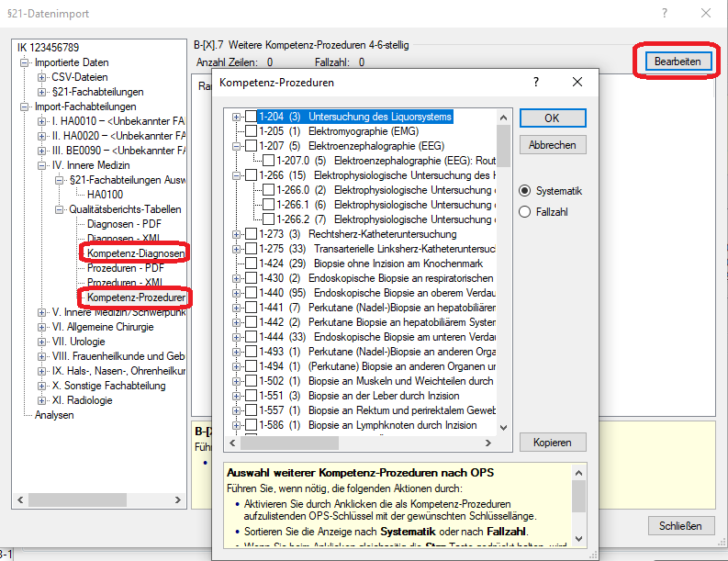Click the 1-444 Endoskopische Biopsie row

[x=377, y=337]
